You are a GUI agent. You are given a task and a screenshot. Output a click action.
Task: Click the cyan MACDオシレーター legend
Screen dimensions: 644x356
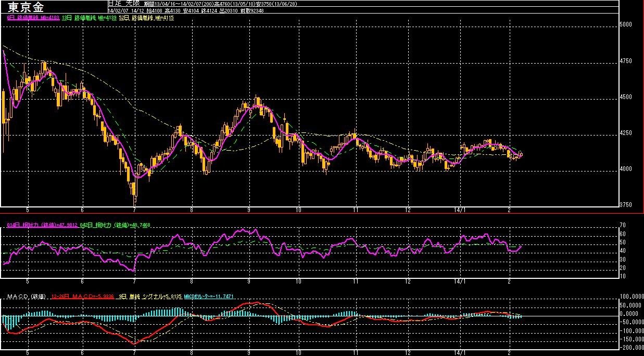point(208,297)
